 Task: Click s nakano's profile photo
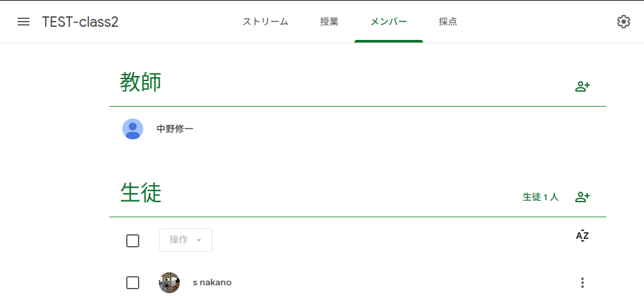169,283
